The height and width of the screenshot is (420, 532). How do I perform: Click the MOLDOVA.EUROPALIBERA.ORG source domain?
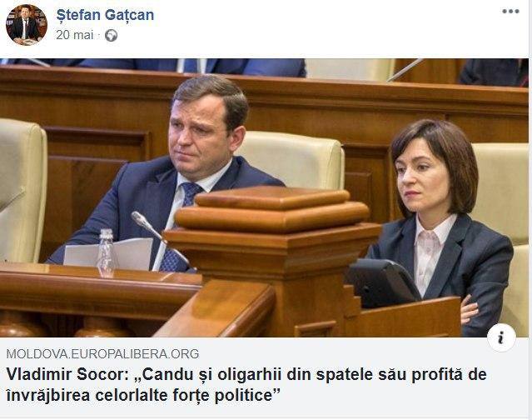[x=102, y=354]
